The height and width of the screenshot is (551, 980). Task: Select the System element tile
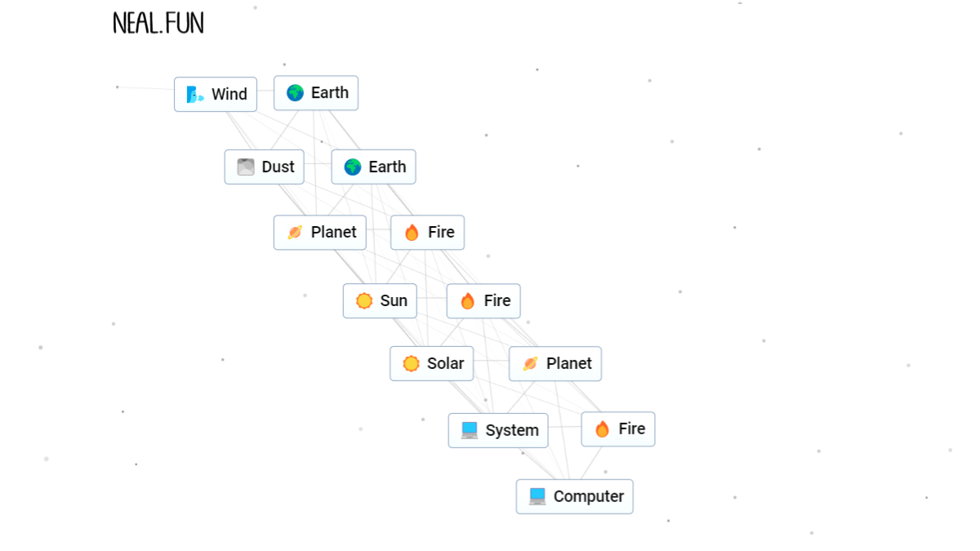pyautogui.click(x=498, y=429)
